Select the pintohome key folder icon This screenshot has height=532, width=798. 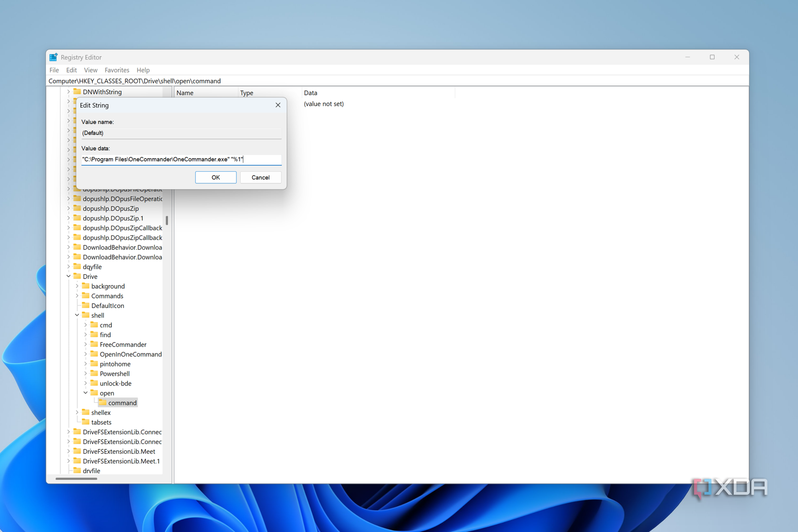pos(94,364)
